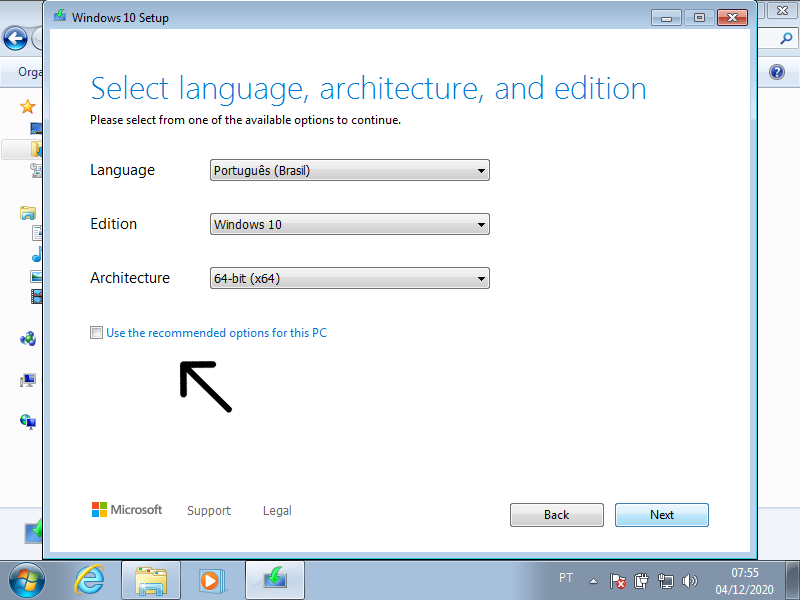Select the Music library icon in sidebar
This screenshot has height=600, width=800.
click(37, 254)
